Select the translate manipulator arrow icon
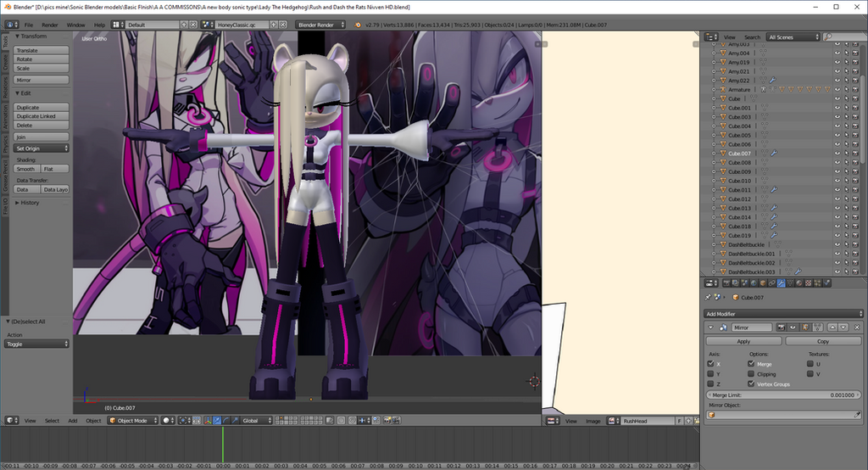This screenshot has height=470, width=868. point(216,421)
